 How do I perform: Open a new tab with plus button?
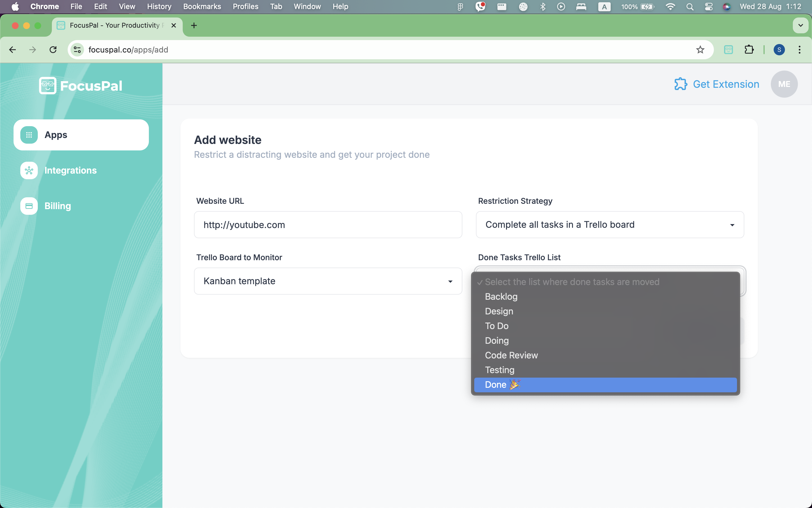pyautogui.click(x=194, y=25)
